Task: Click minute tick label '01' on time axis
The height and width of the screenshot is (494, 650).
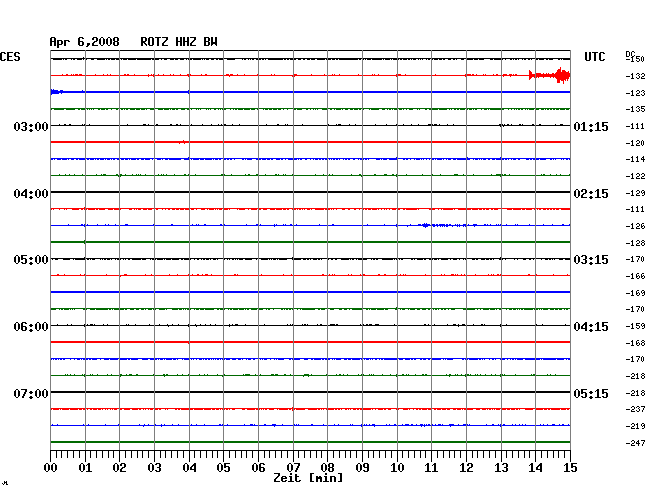Action: [x=85, y=468]
